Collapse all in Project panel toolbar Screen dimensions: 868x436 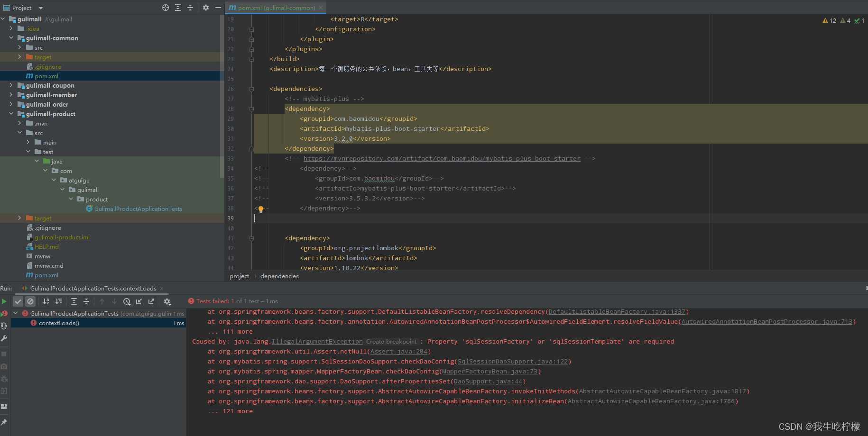(190, 8)
